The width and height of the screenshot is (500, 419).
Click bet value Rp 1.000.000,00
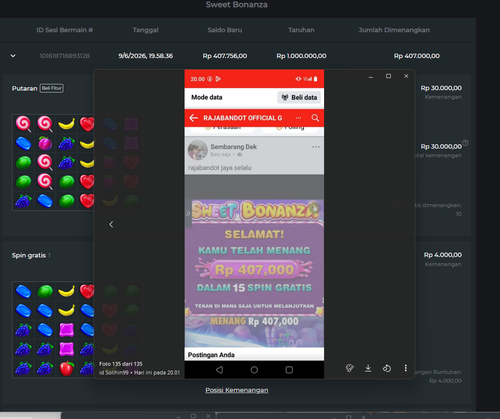coord(301,56)
